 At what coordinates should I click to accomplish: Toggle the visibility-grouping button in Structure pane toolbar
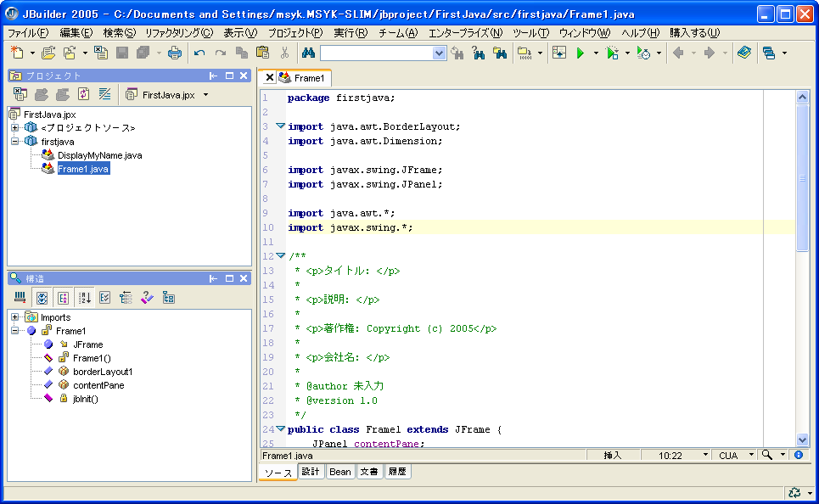[63, 298]
